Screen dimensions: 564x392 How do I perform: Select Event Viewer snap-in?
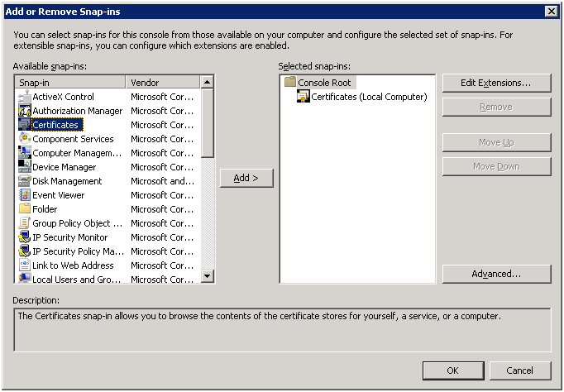tap(58, 195)
